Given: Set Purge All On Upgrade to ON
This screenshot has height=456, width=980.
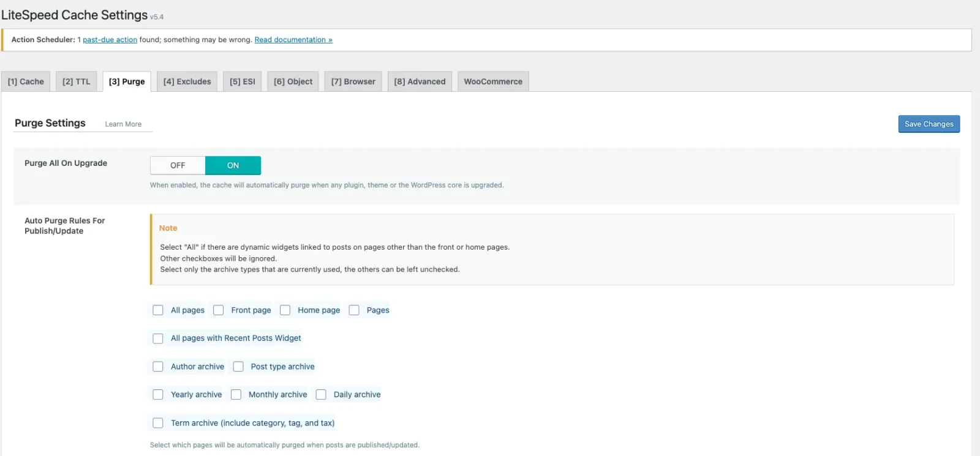Looking at the screenshot, I should [233, 165].
